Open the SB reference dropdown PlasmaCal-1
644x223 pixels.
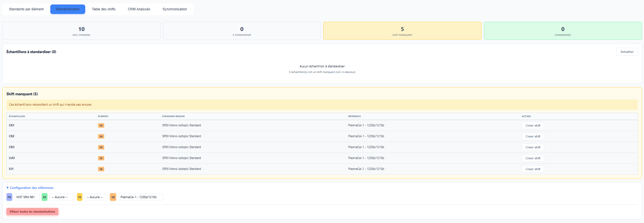[140, 197]
